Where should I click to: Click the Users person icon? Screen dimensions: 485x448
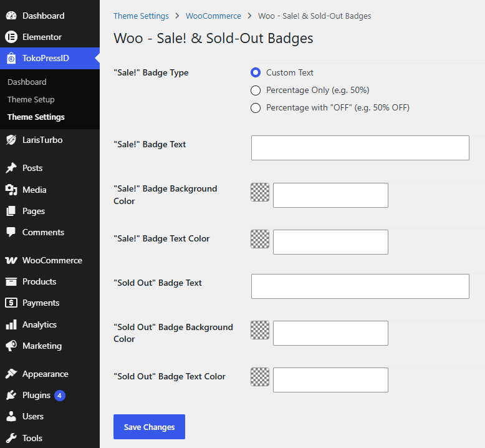click(11, 416)
